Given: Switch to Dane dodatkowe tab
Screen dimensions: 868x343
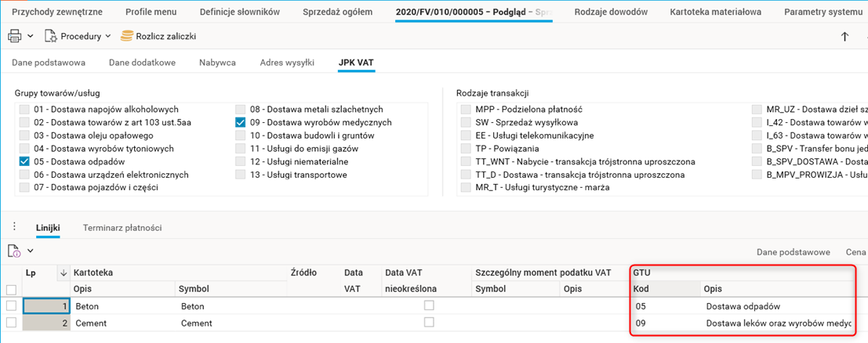Looking at the screenshot, I should pos(142,62).
